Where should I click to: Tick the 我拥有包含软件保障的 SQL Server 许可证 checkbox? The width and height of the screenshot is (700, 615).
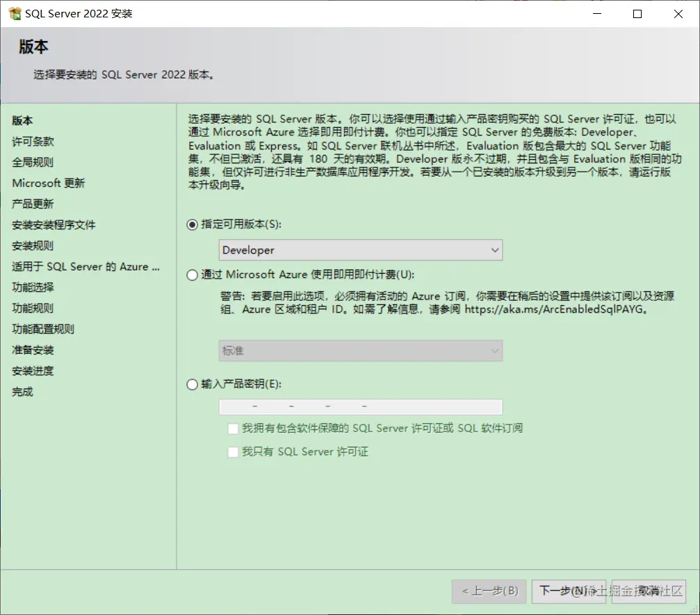tap(233, 429)
